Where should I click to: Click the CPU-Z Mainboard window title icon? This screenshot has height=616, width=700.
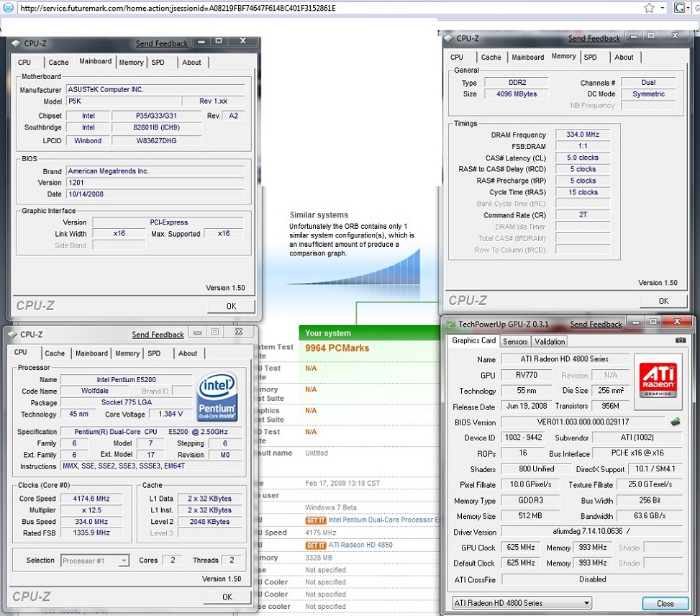(16, 43)
